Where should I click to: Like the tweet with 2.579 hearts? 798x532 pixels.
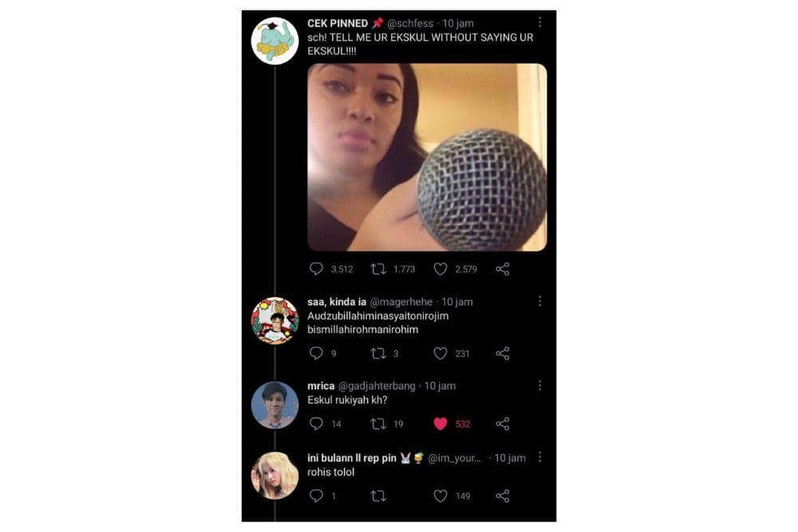(x=440, y=270)
